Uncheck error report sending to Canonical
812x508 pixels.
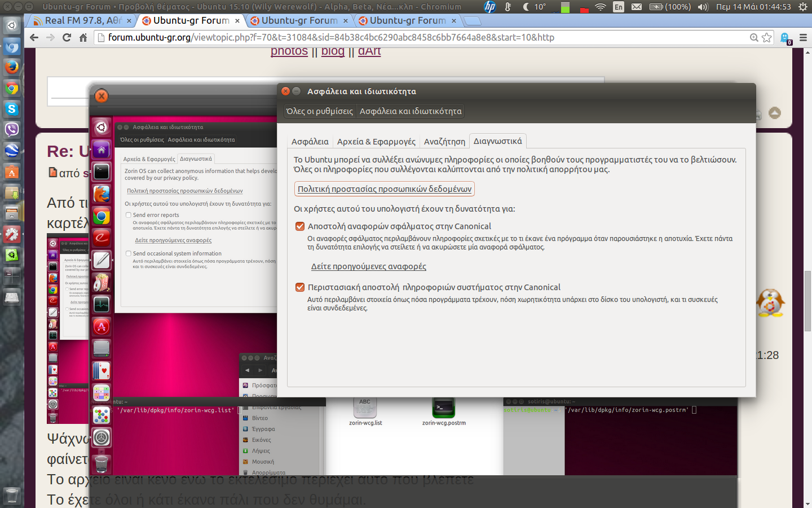point(300,226)
